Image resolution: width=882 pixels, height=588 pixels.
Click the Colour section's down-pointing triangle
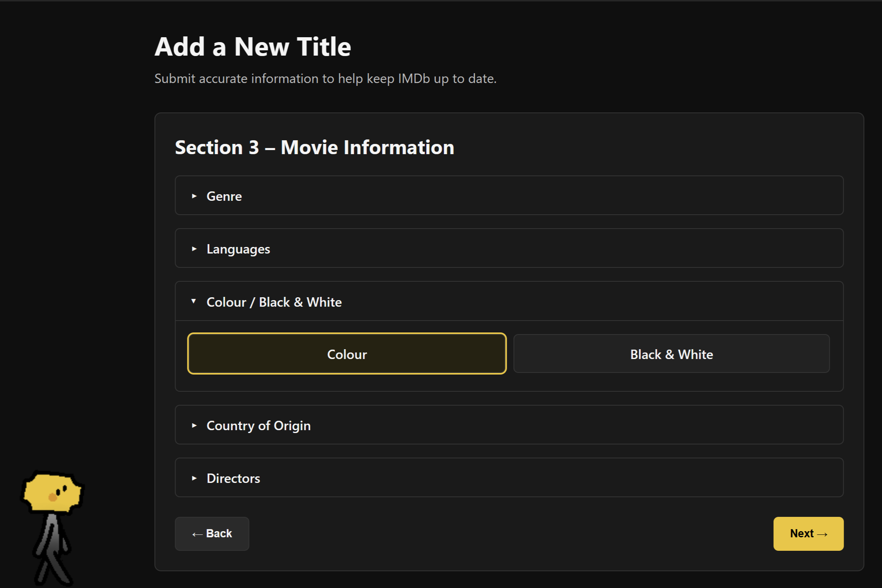[x=194, y=301]
